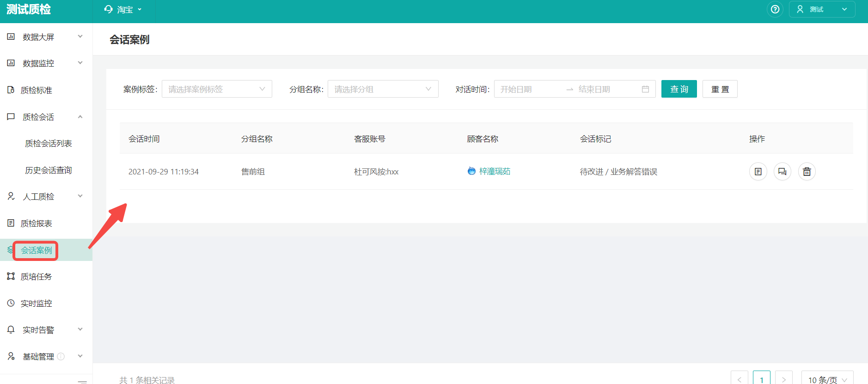
Task: Click the 操作 column header
Action: 757,139
